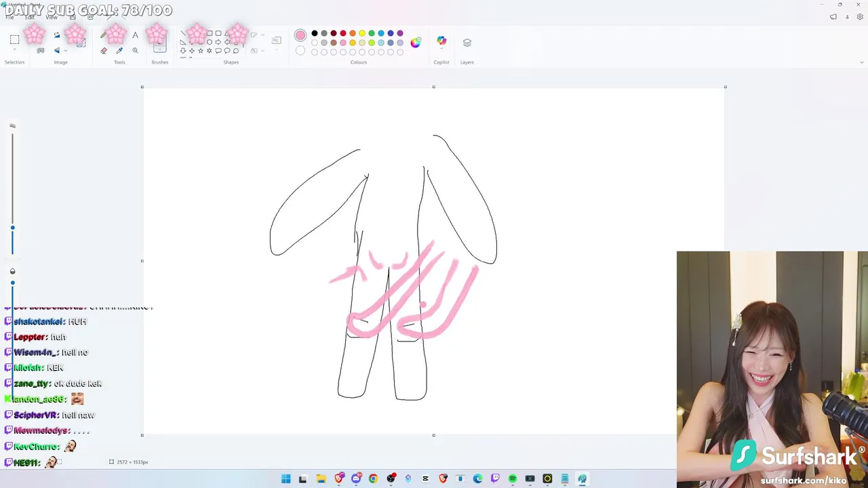The height and width of the screenshot is (488, 868).
Task: Open the Layers panel
Action: (x=467, y=42)
